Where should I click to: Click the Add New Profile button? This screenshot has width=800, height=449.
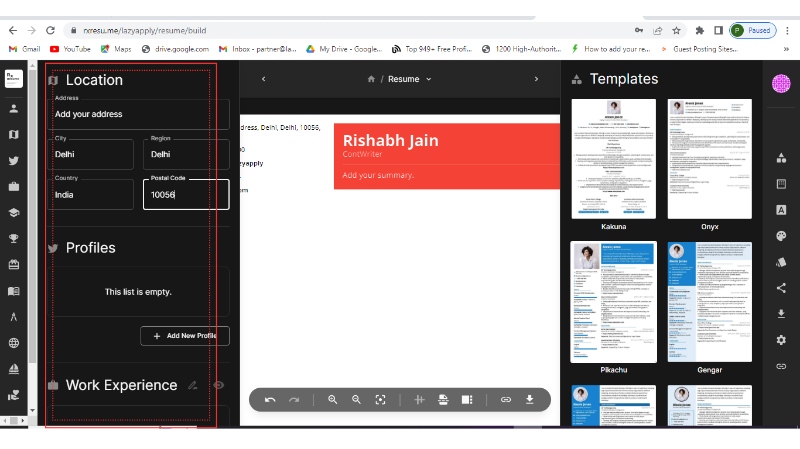pyautogui.click(x=185, y=336)
